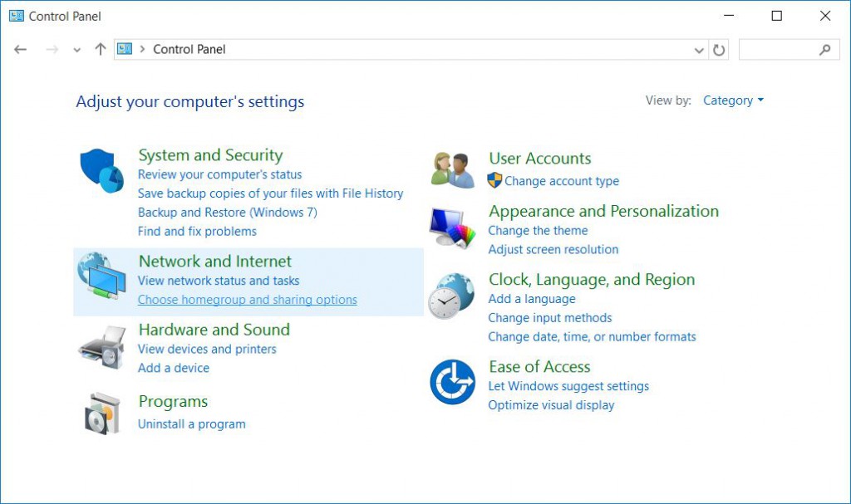Click Control Panel in the address breadcrumb
Screen dimensions: 851x504
[189, 49]
